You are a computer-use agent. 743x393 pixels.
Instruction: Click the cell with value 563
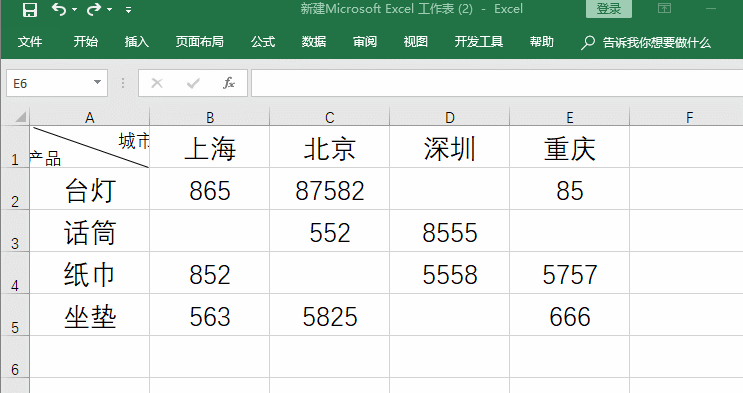(x=209, y=315)
